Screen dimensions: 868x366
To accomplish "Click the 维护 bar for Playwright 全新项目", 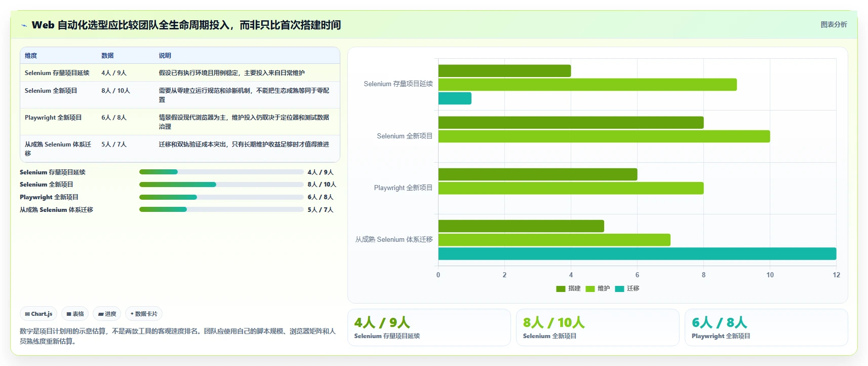I will (x=571, y=188).
